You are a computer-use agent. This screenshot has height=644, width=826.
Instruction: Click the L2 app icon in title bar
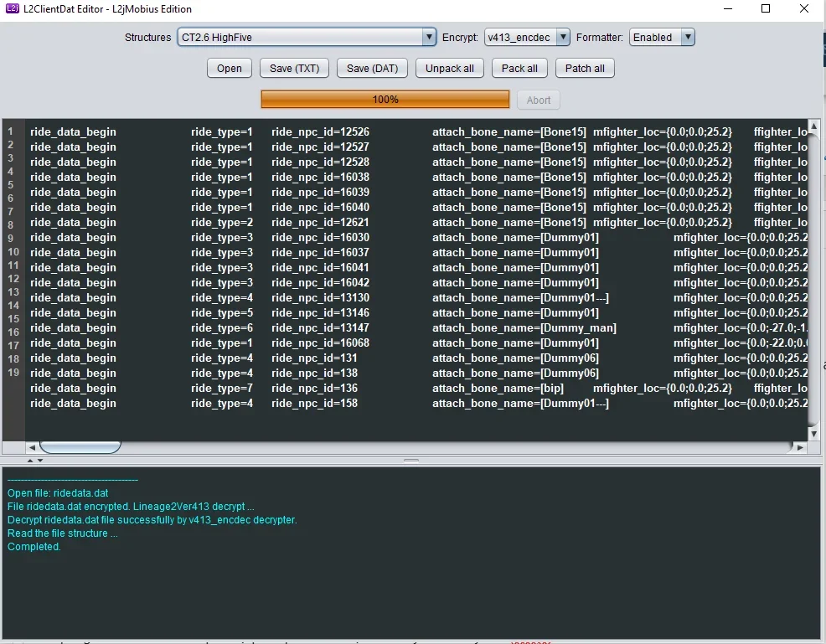pos(12,8)
